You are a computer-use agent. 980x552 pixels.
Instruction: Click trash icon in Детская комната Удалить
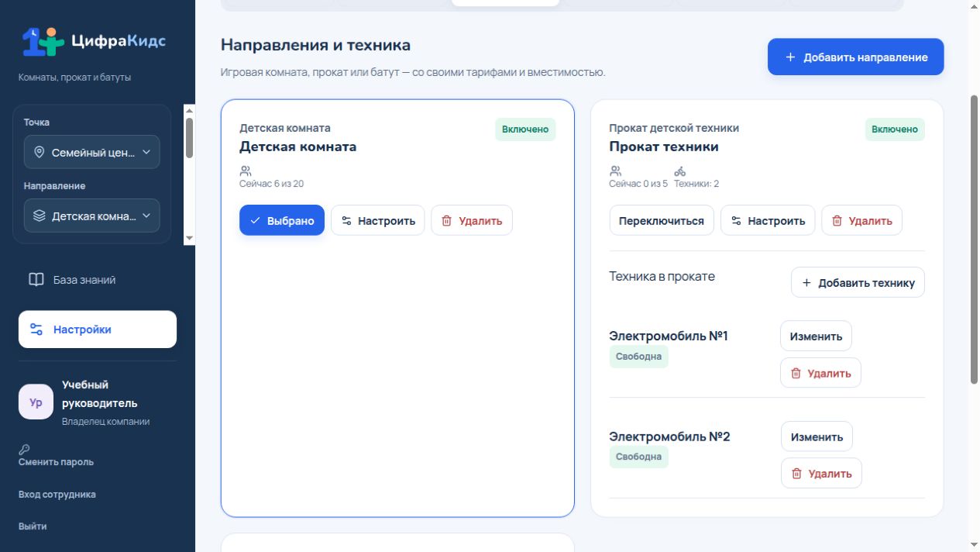click(x=446, y=221)
